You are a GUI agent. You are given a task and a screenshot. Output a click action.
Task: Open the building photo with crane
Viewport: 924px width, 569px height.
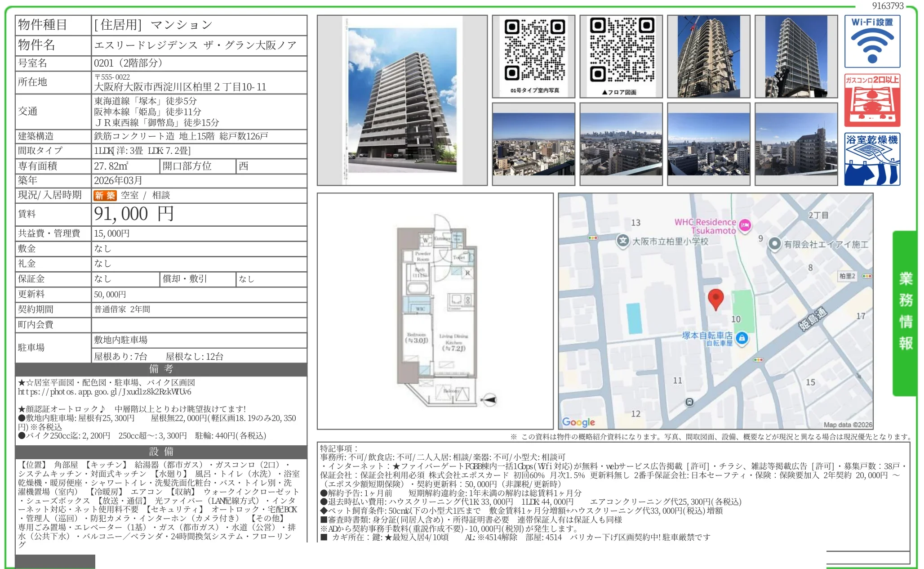[x=709, y=56]
